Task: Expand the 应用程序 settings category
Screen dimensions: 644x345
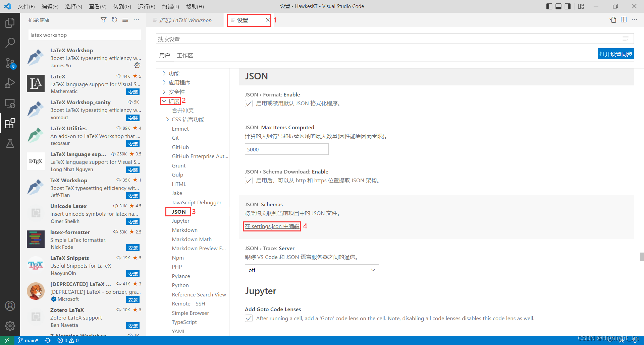Action: click(164, 82)
